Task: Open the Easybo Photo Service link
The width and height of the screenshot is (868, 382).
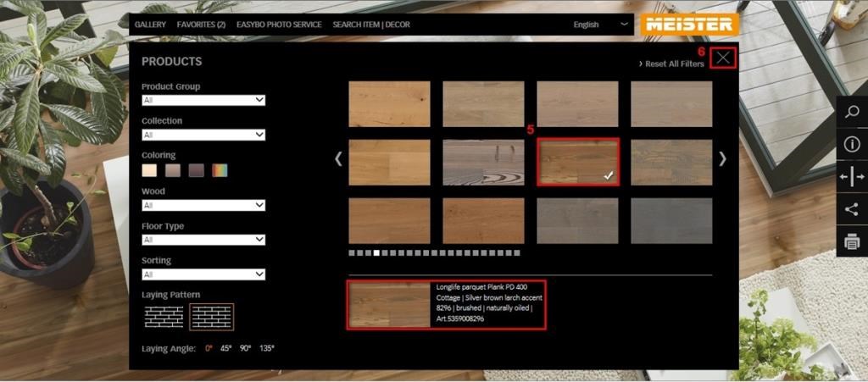Action: [279, 25]
